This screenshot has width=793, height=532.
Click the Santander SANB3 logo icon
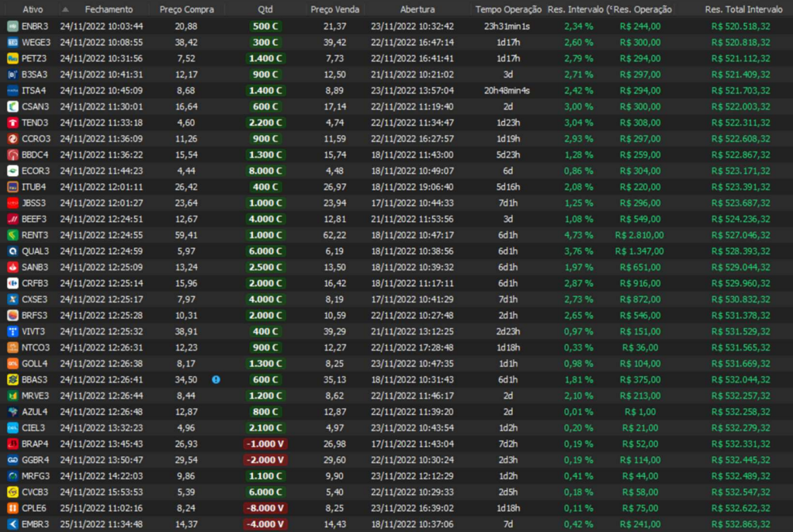[x=12, y=267]
